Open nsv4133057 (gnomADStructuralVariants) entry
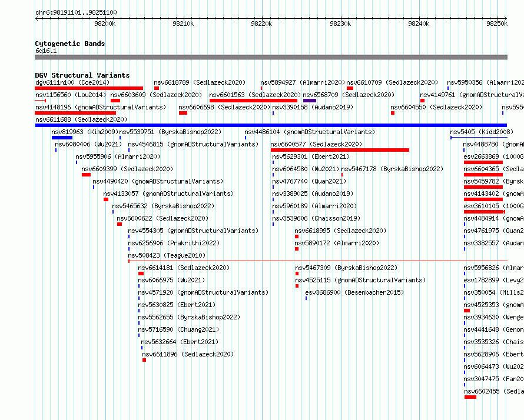 [168, 194]
